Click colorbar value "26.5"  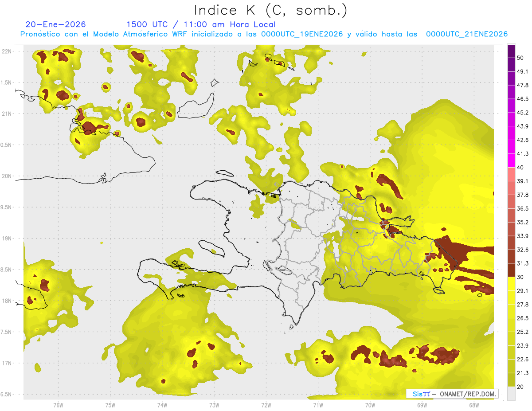click(523, 318)
